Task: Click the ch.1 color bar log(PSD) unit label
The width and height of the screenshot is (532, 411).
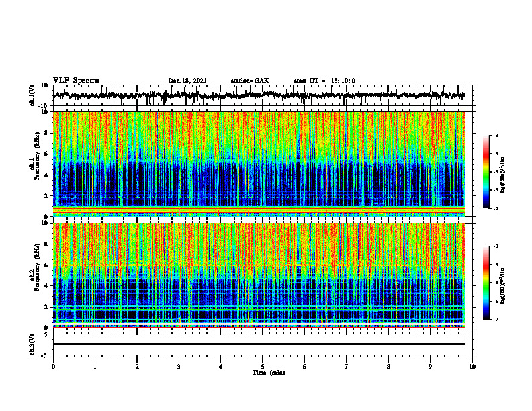Action: [x=503, y=175]
